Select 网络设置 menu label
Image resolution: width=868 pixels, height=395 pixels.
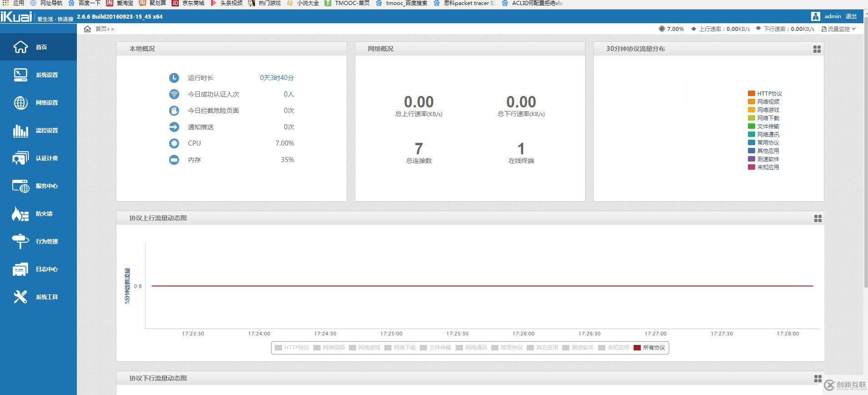click(x=47, y=103)
